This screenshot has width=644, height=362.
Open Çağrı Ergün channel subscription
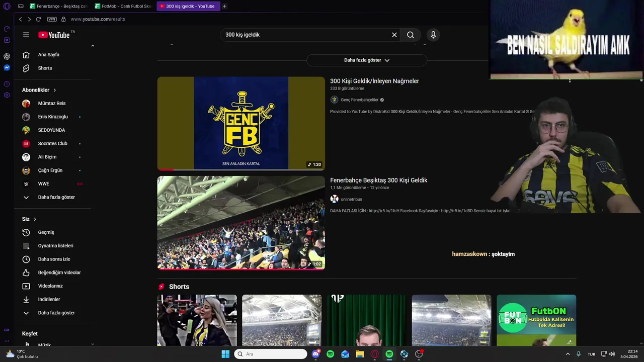pos(50,170)
